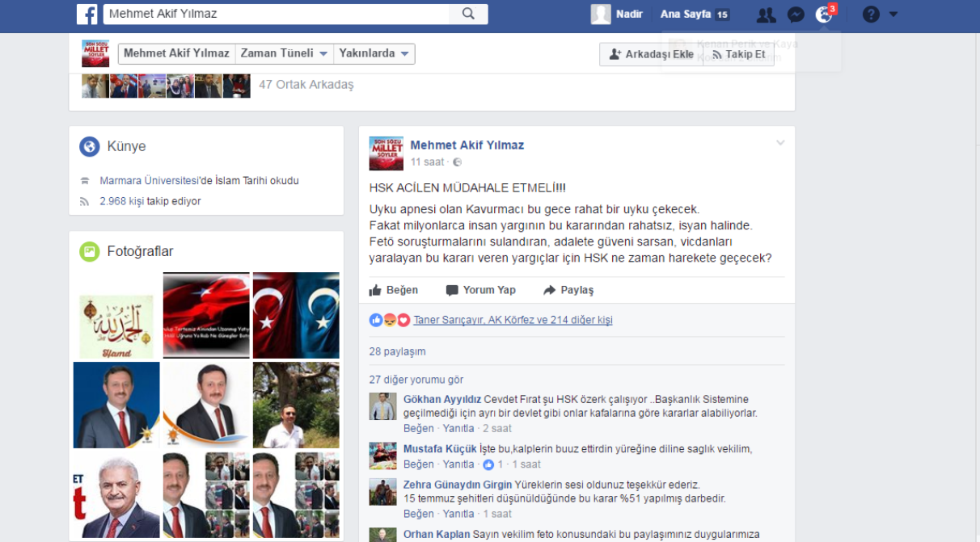Screen dimensions: 980x542
Task: Click the love heart reaction icon
Action: [403, 320]
